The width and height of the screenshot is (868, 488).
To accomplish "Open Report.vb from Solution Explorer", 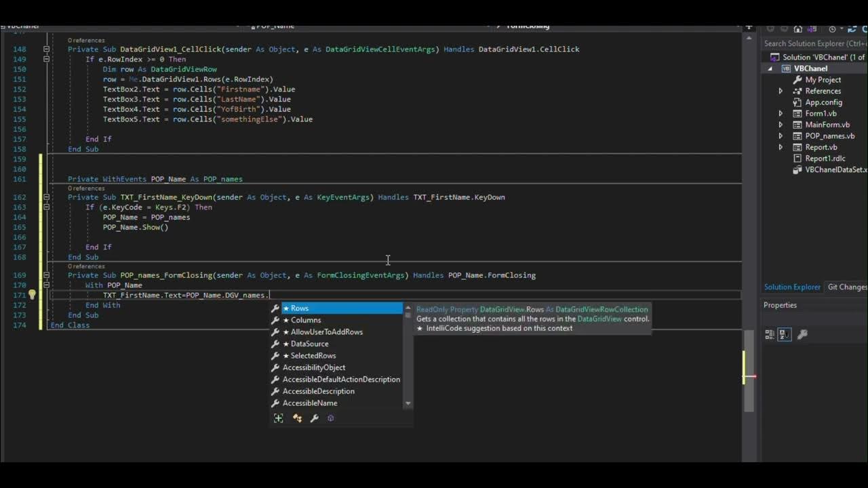I will [821, 147].
